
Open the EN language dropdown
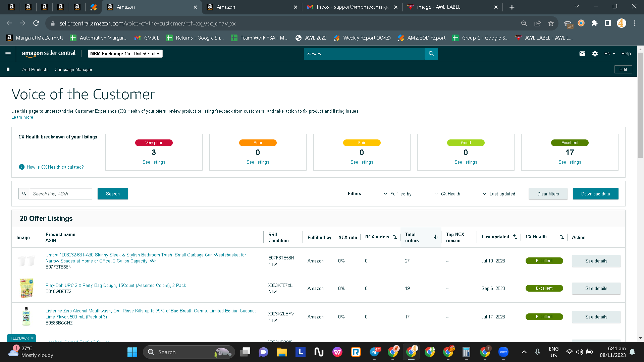click(610, 54)
